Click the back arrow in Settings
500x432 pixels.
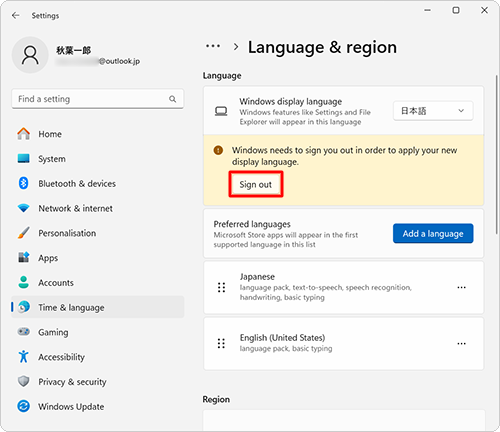pyautogui.click(x=15, y=15)
